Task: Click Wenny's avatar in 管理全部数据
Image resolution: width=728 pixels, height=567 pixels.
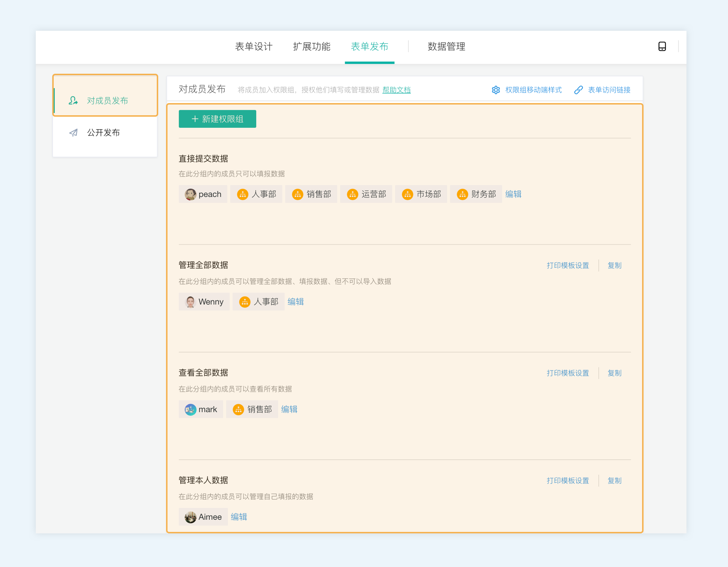Action: pos(190,302)
